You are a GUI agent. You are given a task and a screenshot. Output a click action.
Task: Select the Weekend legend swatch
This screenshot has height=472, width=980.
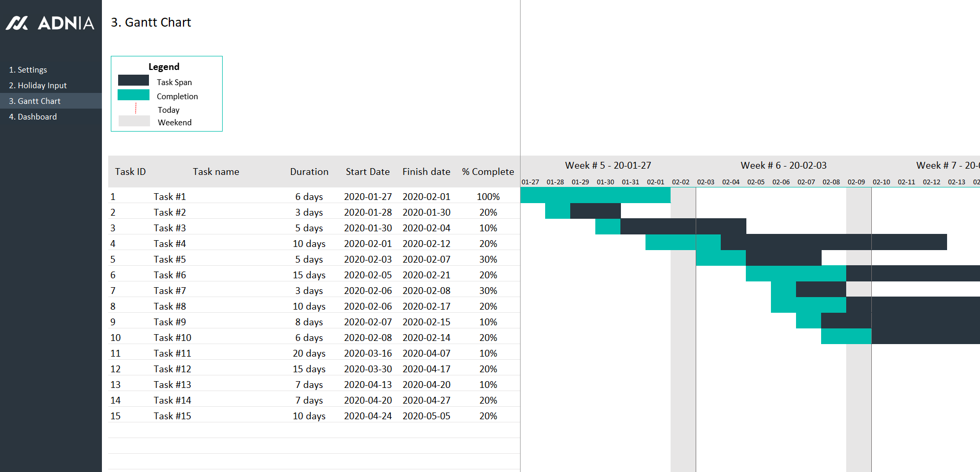[133, 121]
